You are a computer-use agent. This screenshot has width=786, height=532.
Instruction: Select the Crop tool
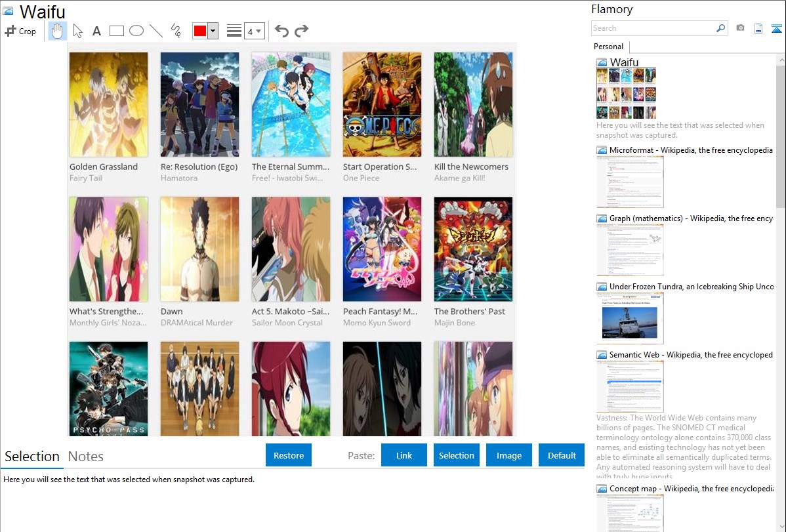tap(20, 31)
